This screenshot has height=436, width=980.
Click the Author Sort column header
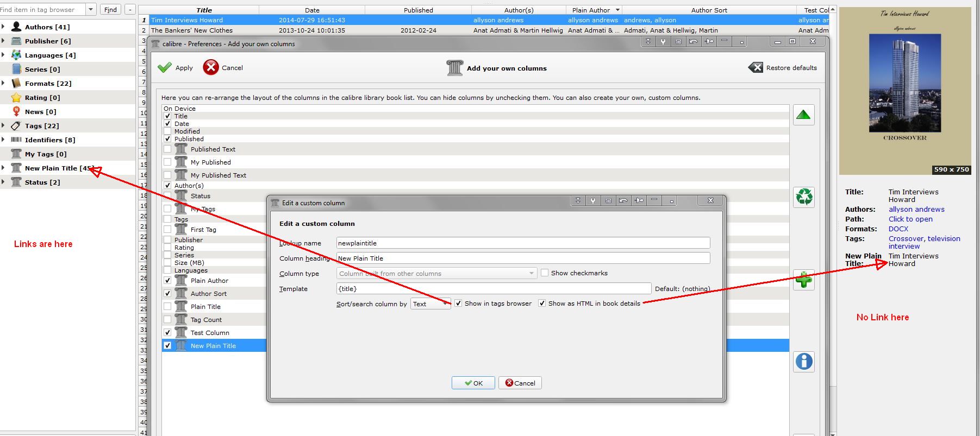point(709,10)
